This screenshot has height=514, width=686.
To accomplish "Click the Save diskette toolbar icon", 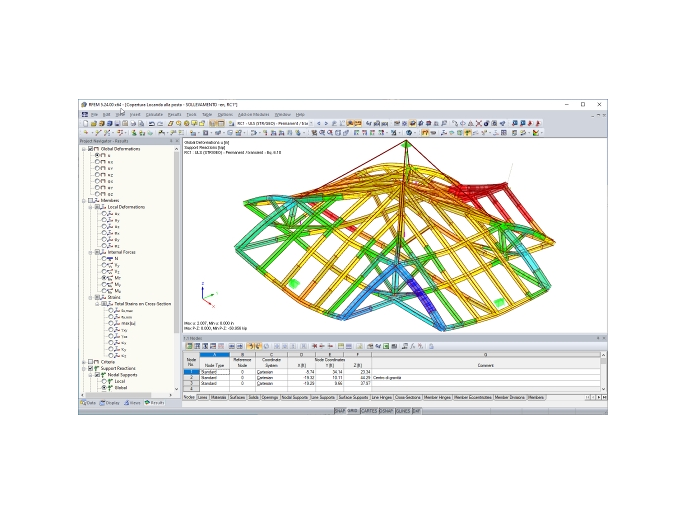I will point(117,124).
